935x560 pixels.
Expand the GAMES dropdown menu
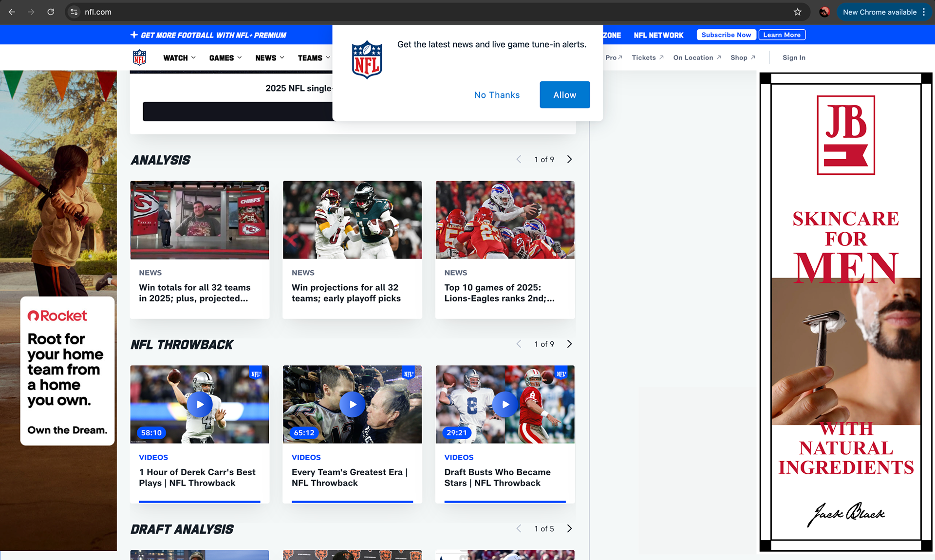coord(225,57)
